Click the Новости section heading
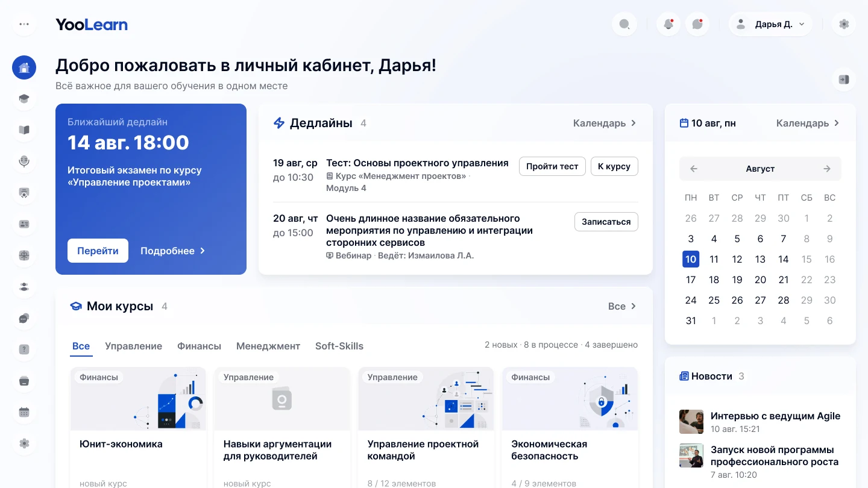The height and width of the screenshot is (488, 868). point(712,376)
